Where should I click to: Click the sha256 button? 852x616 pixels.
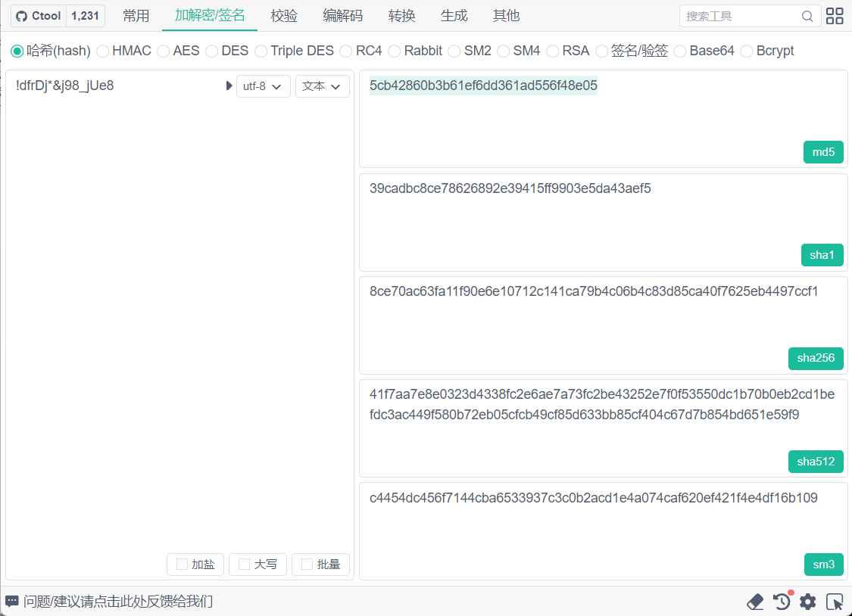pos(816,358)
